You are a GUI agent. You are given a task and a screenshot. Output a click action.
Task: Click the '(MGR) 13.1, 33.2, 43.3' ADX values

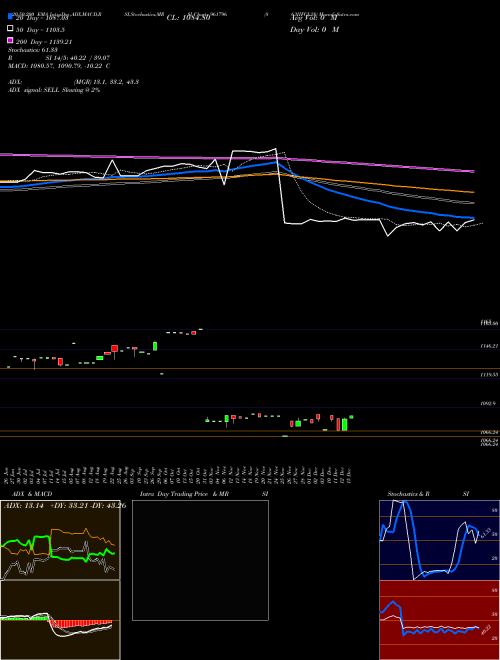(x=107, y=82)
